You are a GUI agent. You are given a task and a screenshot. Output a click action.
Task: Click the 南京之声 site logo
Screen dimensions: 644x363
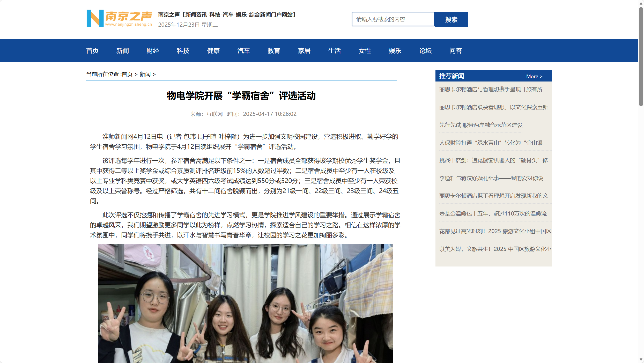point(119,19)
